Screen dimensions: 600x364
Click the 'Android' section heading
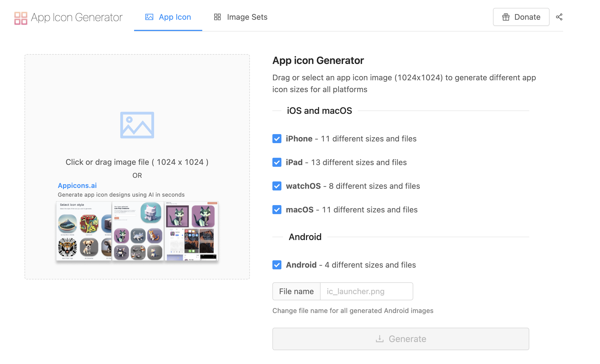[x=305, y=237]
